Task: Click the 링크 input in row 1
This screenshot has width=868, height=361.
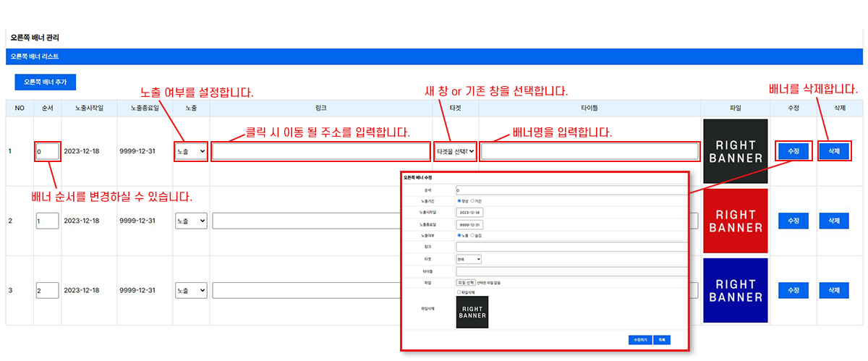Action: point(320,152)
